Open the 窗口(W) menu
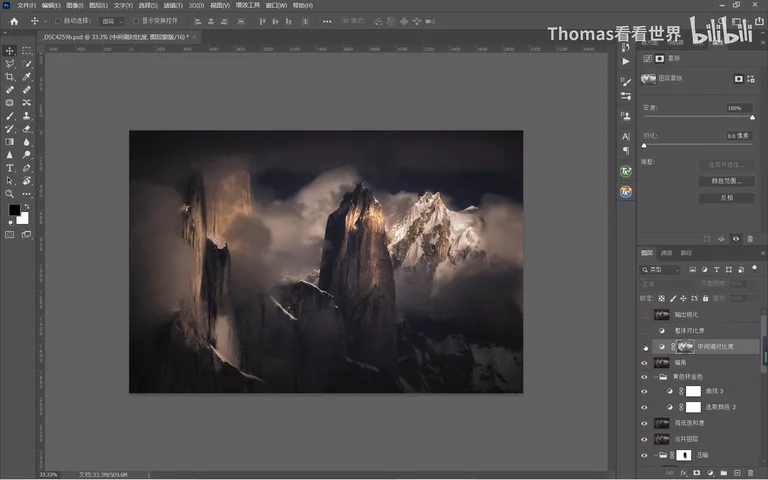This screenshot has height=480, width=768. (276, 5)
